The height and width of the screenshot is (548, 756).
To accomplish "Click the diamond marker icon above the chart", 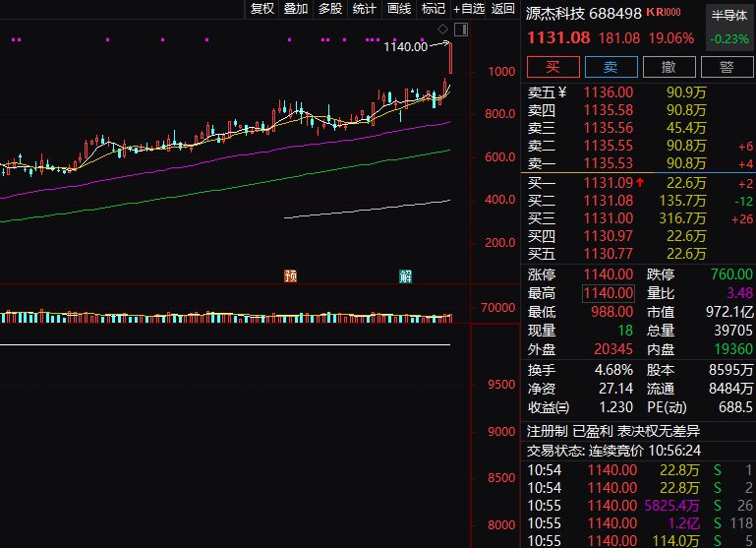I will click(442, 29).
